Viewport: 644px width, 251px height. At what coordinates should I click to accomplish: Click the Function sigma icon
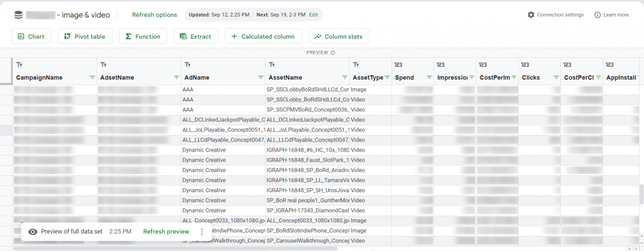click(128, 36)
